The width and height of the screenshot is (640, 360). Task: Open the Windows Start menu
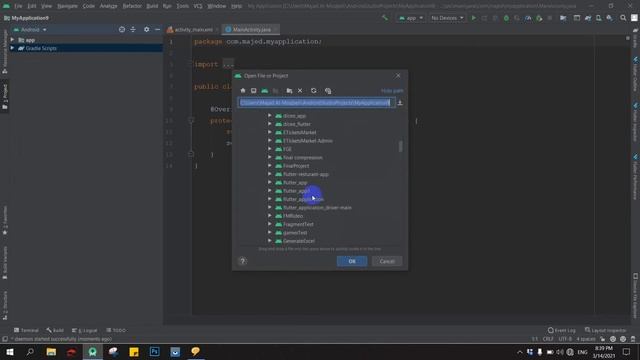[9, 352]
